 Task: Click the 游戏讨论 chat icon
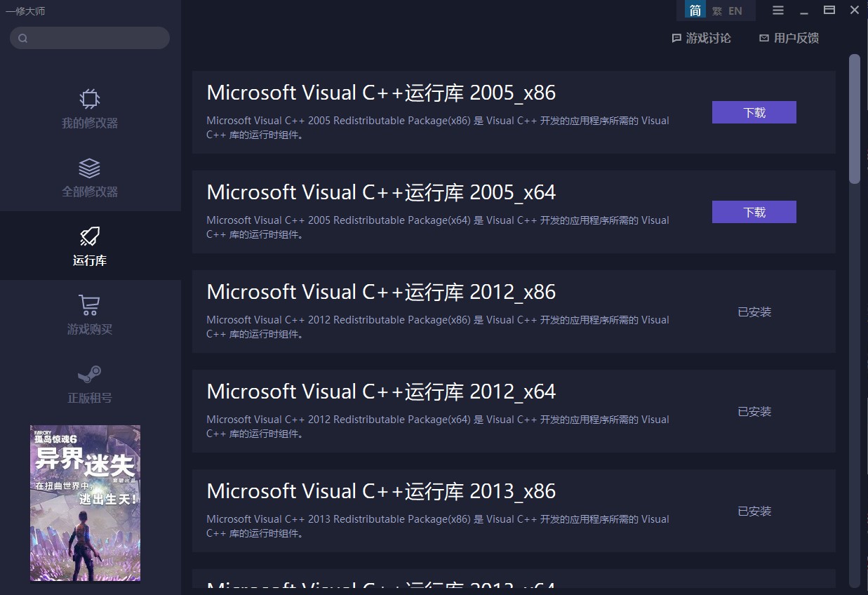[676, 39]
